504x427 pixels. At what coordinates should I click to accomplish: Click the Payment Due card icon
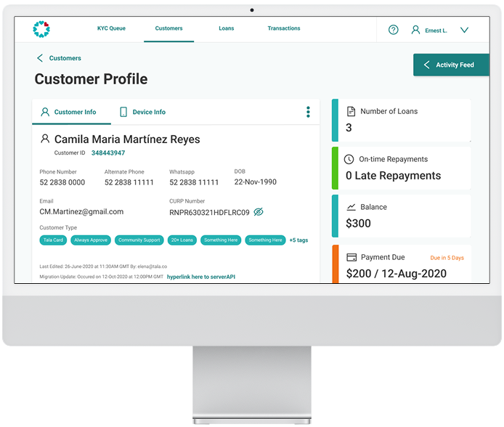point(351,257)
